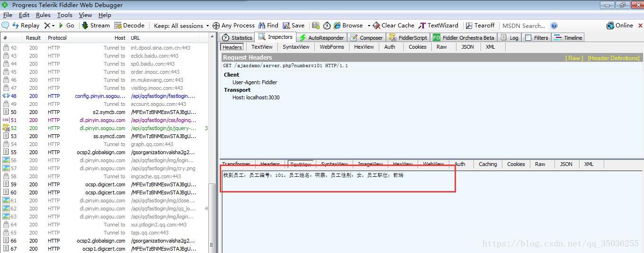
Task: Click the comment speech bubble icon
Action: 5,26
